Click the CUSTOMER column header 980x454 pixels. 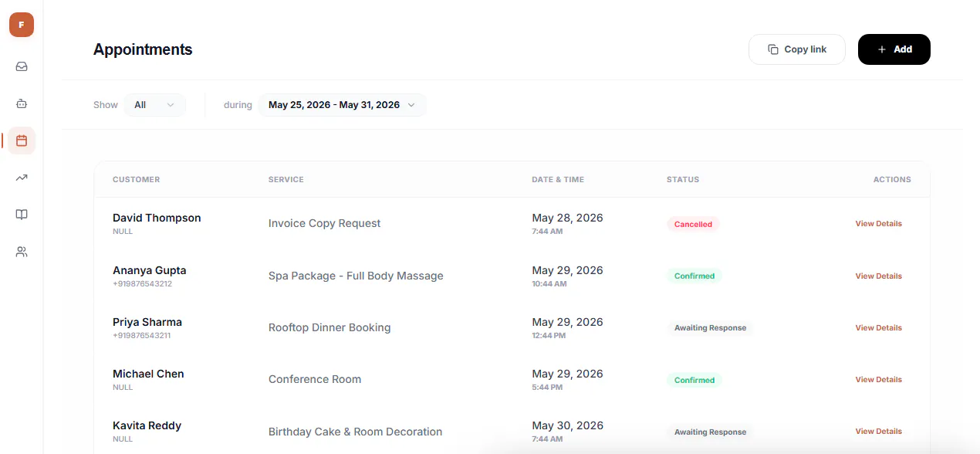(x=137, y=180)
